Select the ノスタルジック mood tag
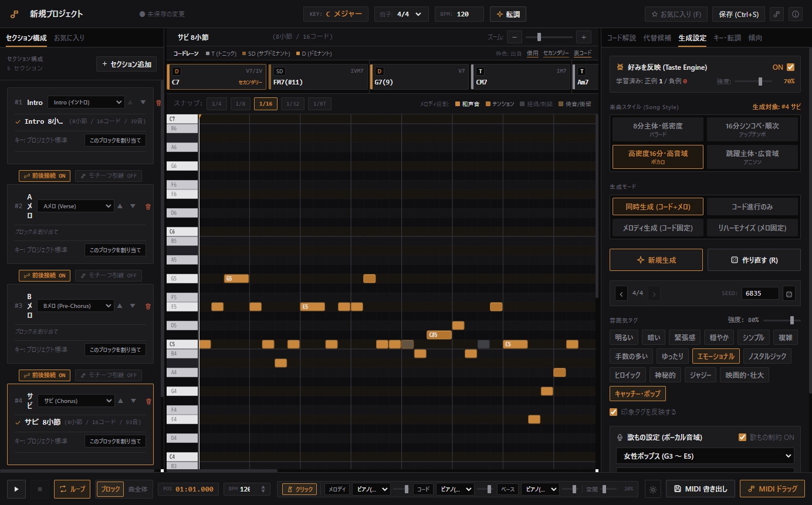Screen dimensions: 812x505 click(767, 356)
